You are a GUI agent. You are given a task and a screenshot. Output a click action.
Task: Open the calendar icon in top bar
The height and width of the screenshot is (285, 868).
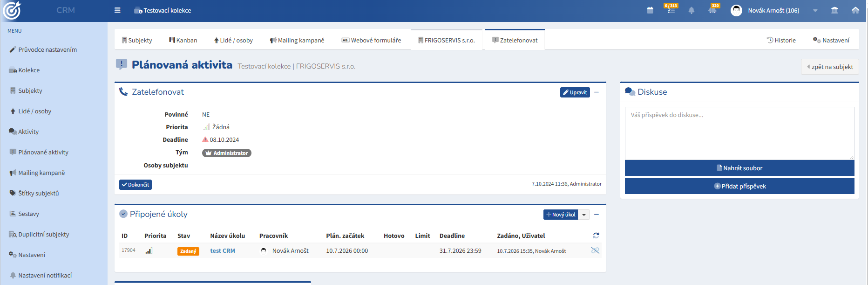650,10
